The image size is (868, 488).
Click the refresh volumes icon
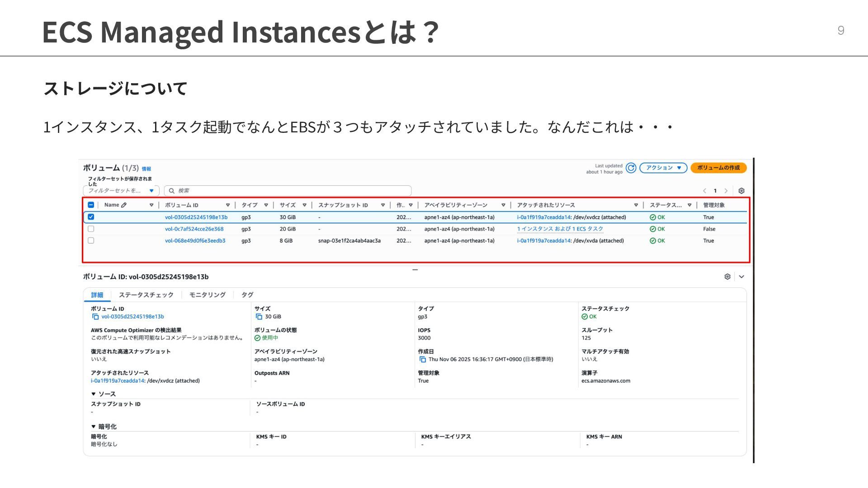tap(631, 168)
